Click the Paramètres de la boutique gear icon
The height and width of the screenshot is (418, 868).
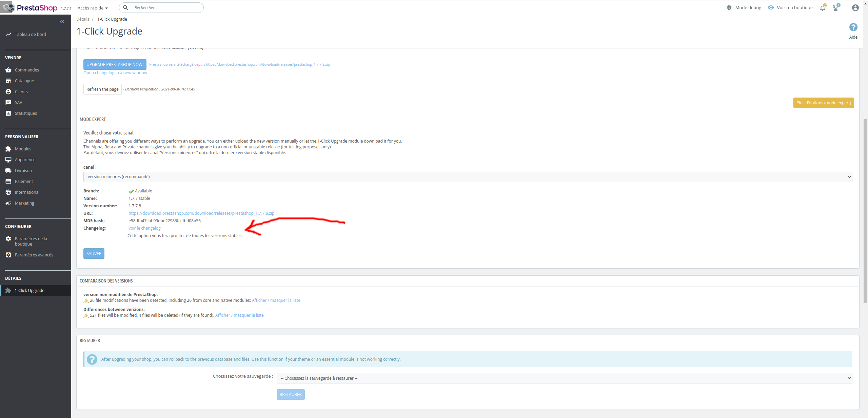[x=8, y=239]
